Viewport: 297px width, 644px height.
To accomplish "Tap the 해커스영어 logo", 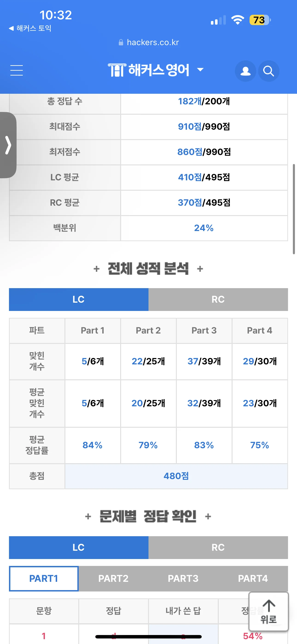I will coord(149,70).
